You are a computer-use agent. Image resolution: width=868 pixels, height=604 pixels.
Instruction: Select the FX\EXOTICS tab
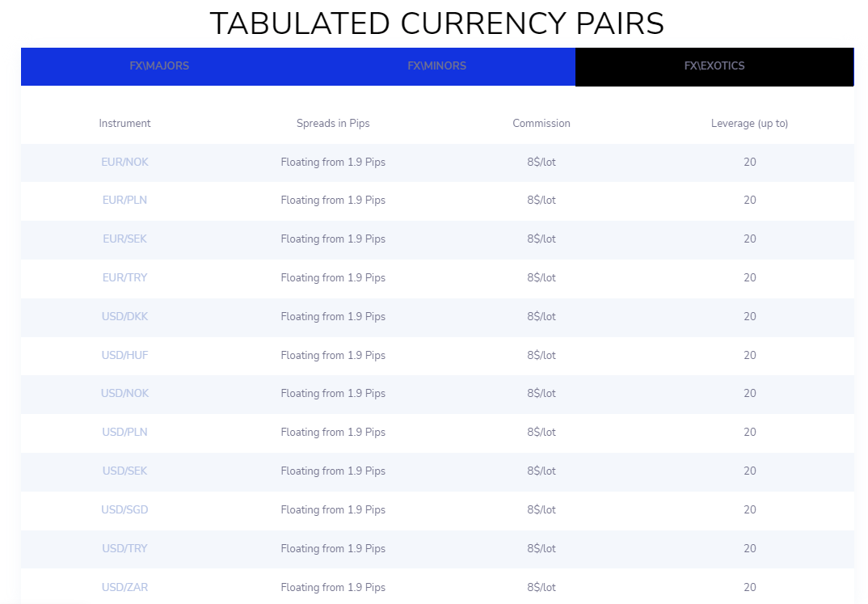(714, 66)
